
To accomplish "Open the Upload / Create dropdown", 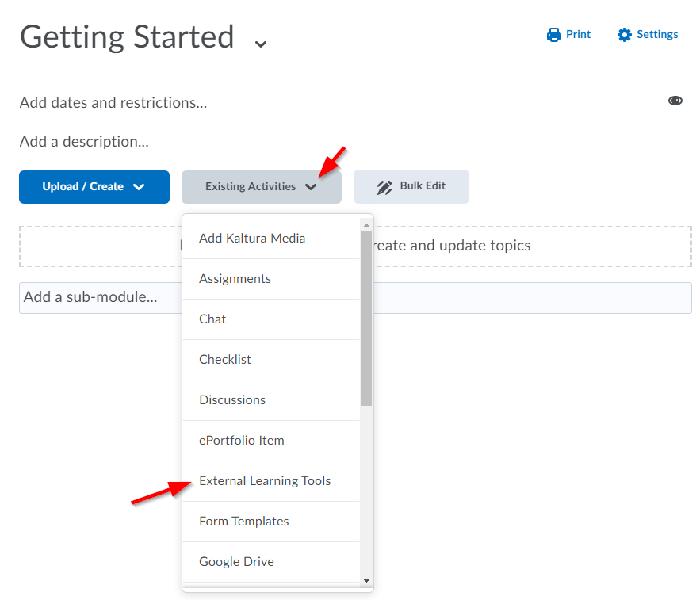I will tap(94, 187).
